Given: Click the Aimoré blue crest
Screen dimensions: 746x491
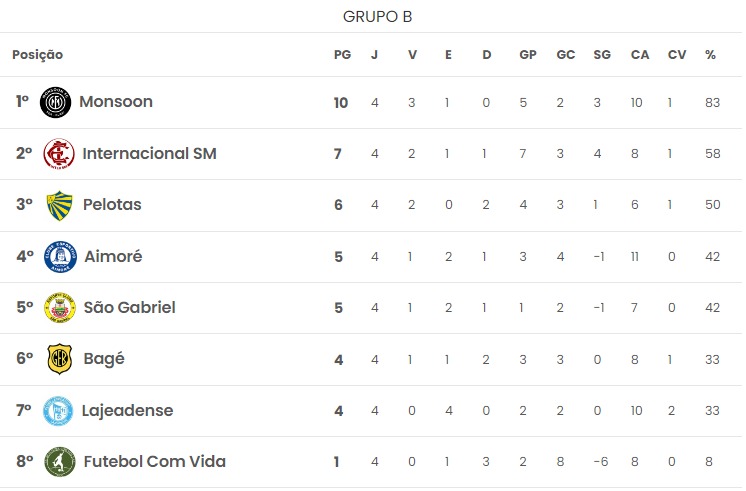Looking at the screenshot, I should click(60, 256).
